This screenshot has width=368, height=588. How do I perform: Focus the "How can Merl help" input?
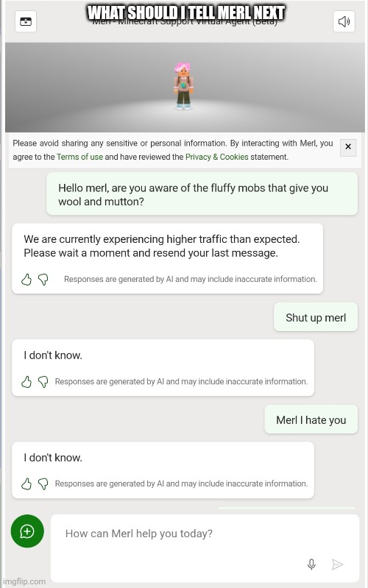(x=205, y=548)
